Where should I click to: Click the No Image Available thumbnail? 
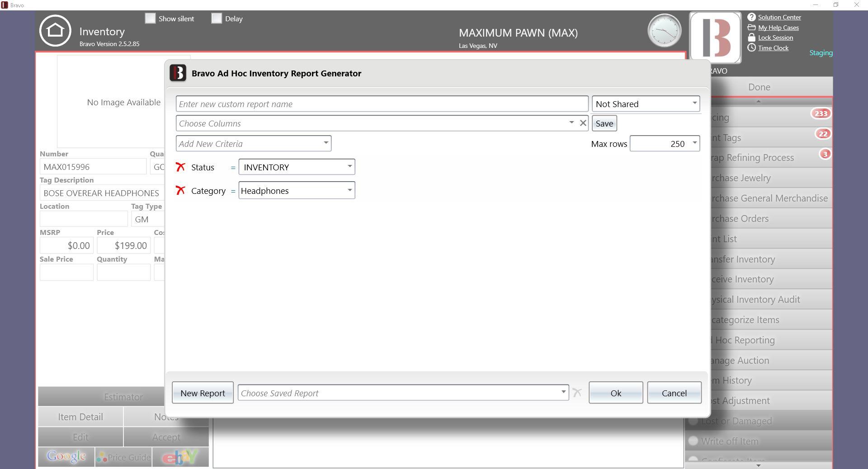click(x=111, y=102)
